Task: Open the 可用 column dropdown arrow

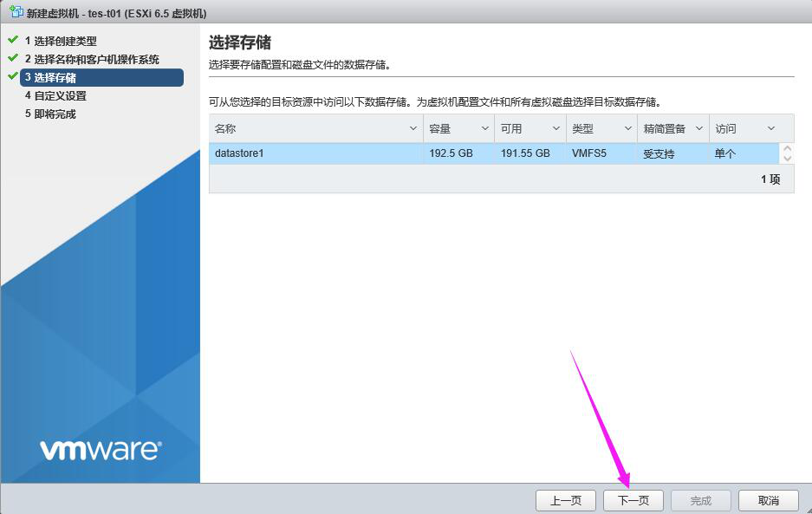Action: 556,128
